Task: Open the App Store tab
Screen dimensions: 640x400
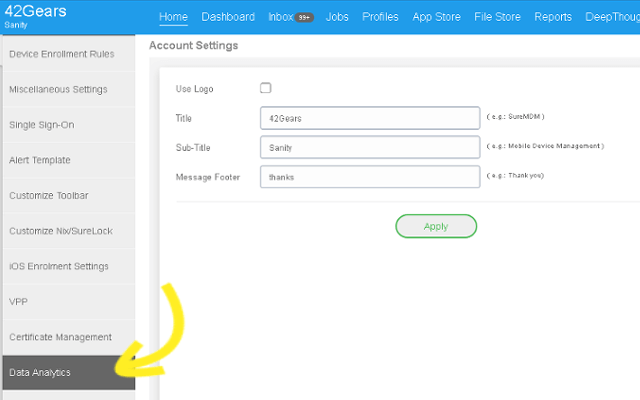Action: tap(436, 17)
